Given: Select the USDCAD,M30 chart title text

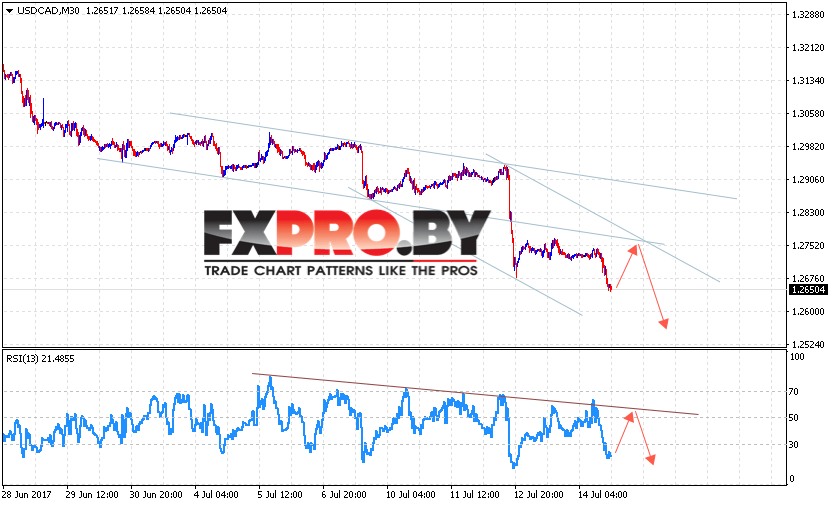Looking at the screenshot, I should (x=48, y=11).
